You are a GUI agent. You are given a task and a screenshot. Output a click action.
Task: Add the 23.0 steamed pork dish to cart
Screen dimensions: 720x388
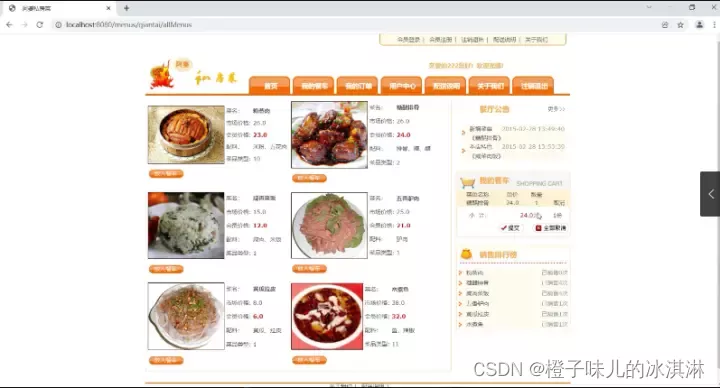[166, 174]
